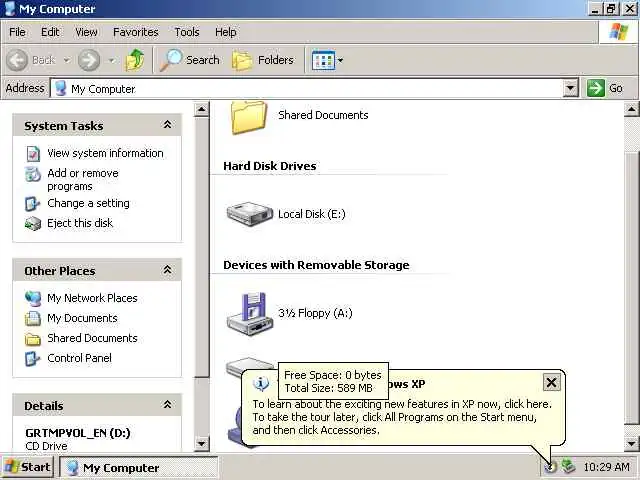Image resolution: width=640 pixels, height=480 pixels.
Task: Click the tour balloon message text
Action: pyautogui.click(x=402, y=417)
